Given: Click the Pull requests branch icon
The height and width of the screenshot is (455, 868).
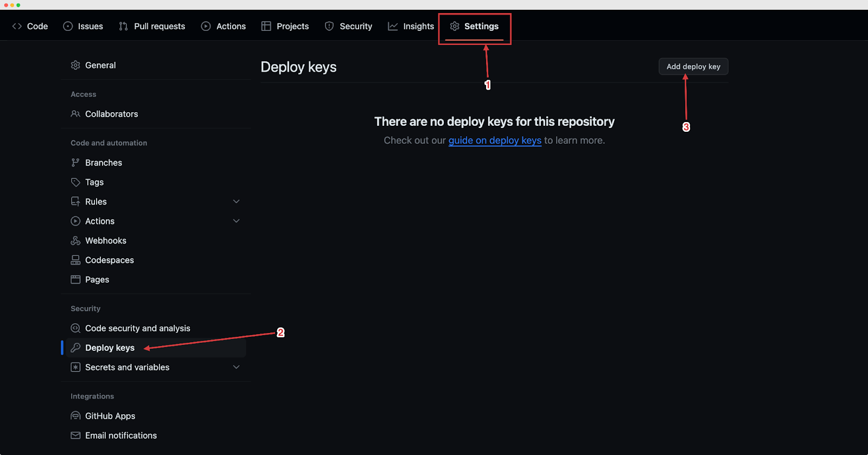Looking at the screenshot, I should pos(123,26).
